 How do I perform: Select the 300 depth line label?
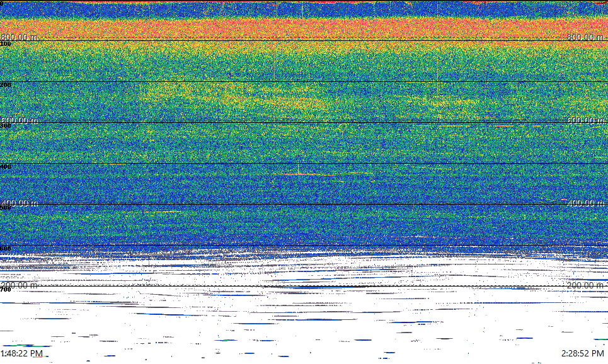point(6,125)
